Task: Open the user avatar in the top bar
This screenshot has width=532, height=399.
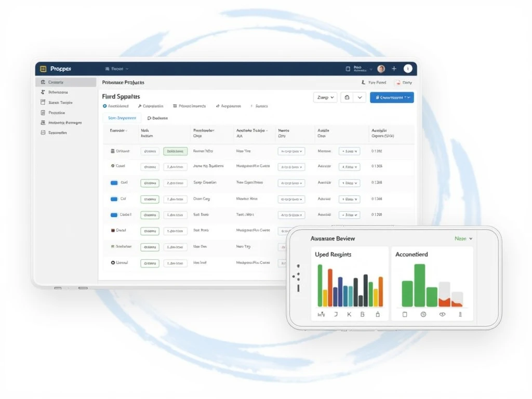Action: pos(381,69)
